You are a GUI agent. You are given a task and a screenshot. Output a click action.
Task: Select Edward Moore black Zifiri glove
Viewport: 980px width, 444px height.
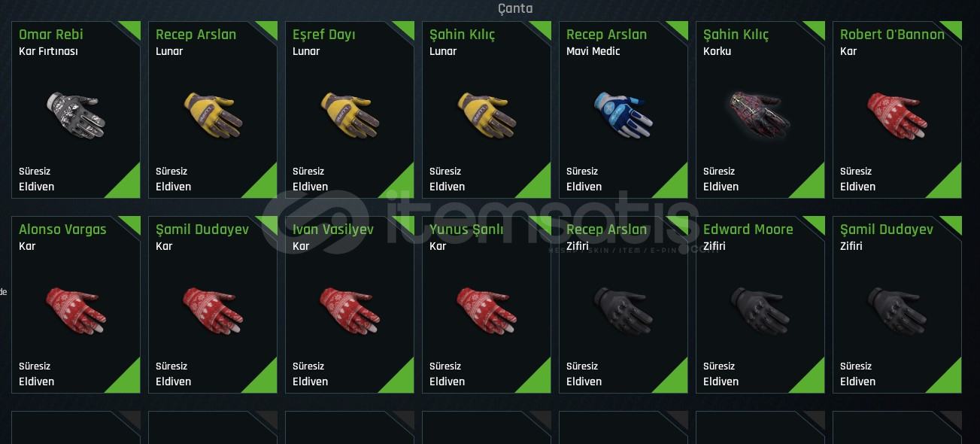point(760,310)
